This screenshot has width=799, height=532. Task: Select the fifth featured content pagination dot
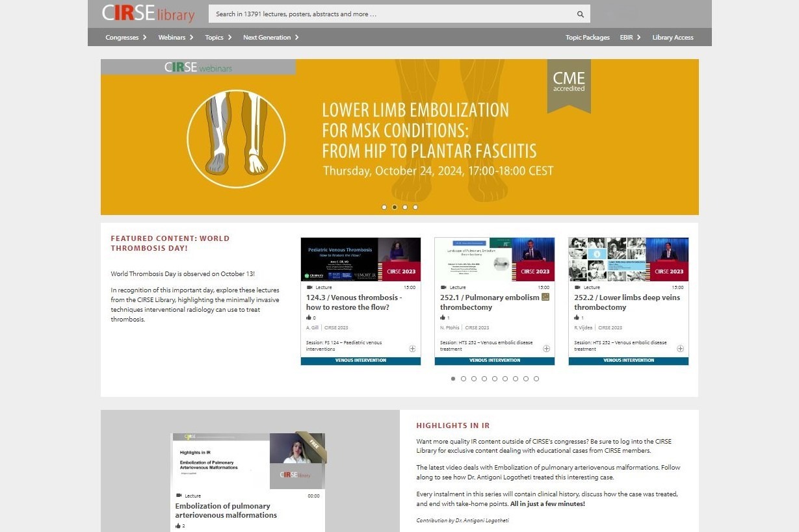tap(495, 379)
